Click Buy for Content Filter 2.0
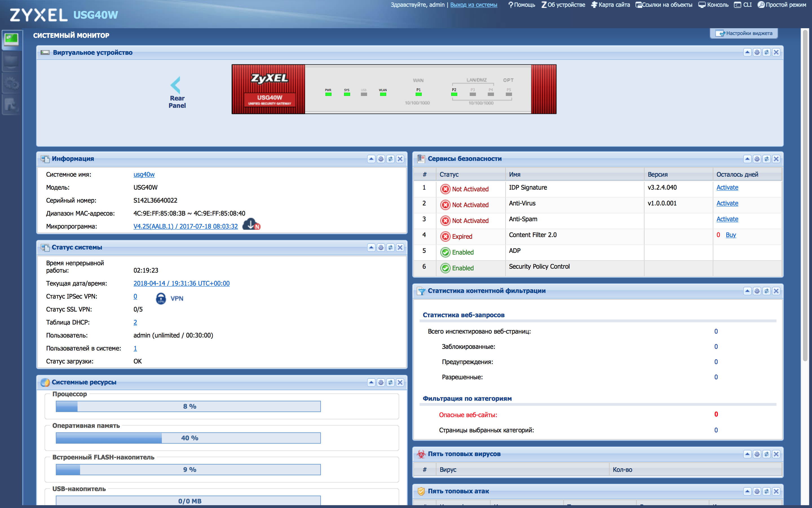This screenshot has height=508, width=812. click(731, 235)
